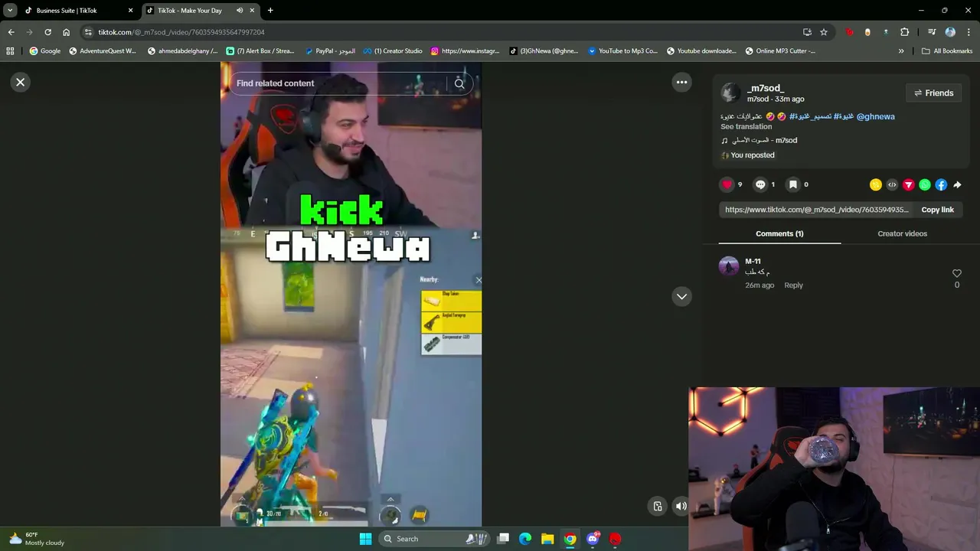The height and width of the screenshot is (551, 980).
Task: Open a new browser tab with plus
Action: pos(270,11)
